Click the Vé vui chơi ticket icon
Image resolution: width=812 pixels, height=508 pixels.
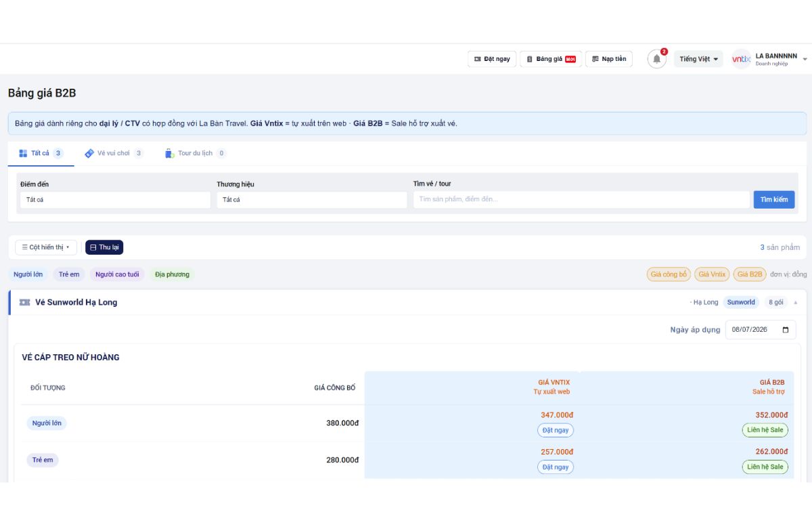pos(89,153)
